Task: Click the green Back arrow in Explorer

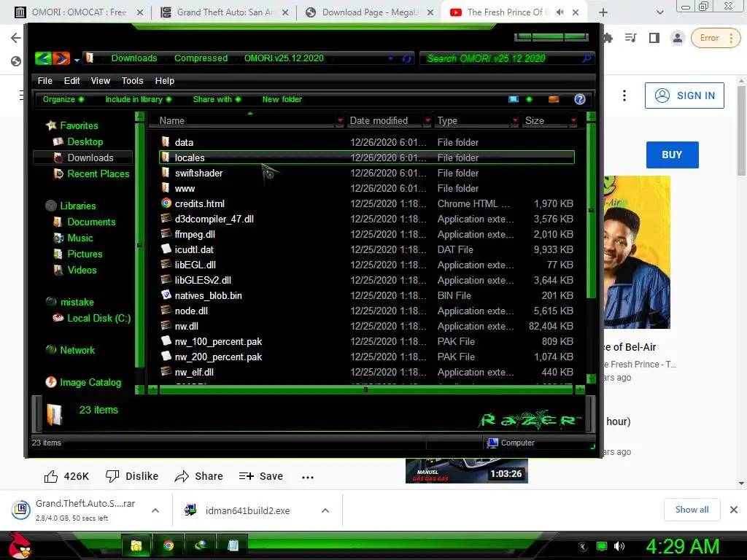Action: pos(43,58)
